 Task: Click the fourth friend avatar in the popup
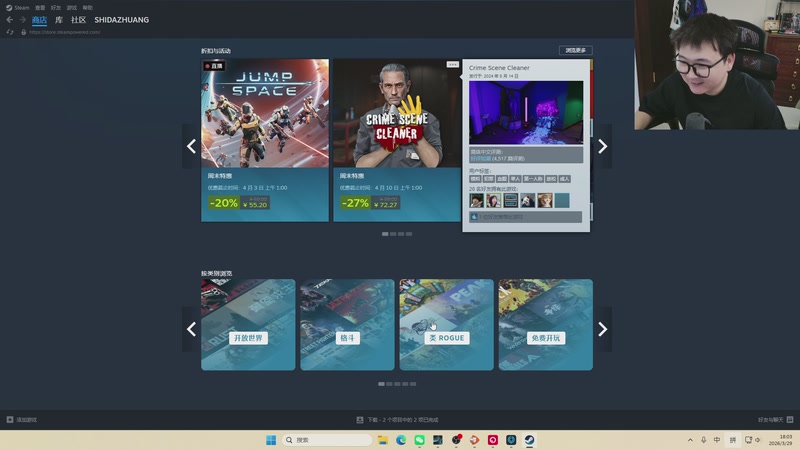coord(528,201)
